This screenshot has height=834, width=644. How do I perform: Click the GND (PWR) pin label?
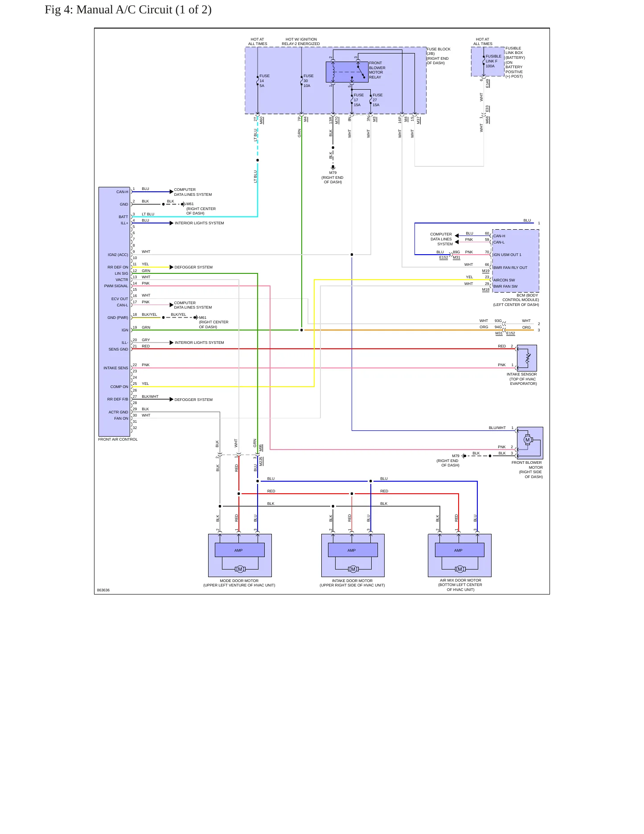coord(118,318)
